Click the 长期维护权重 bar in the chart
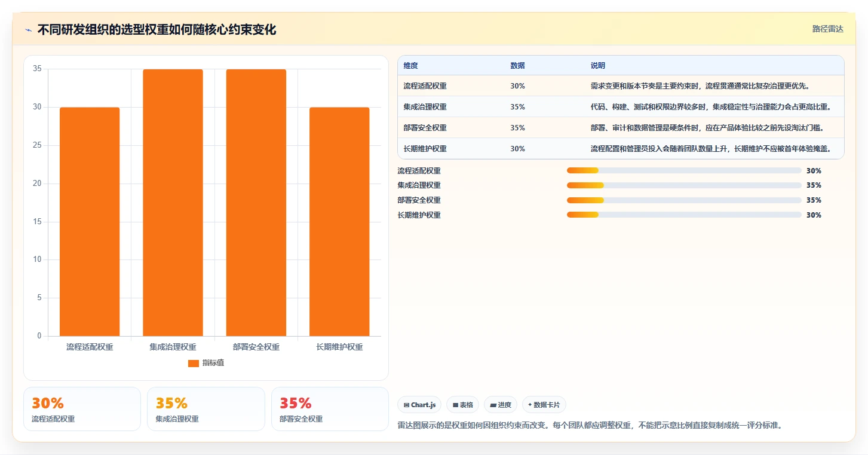This screenshot has height=455, width=868. pyautogui.click(x=339, y=222)
